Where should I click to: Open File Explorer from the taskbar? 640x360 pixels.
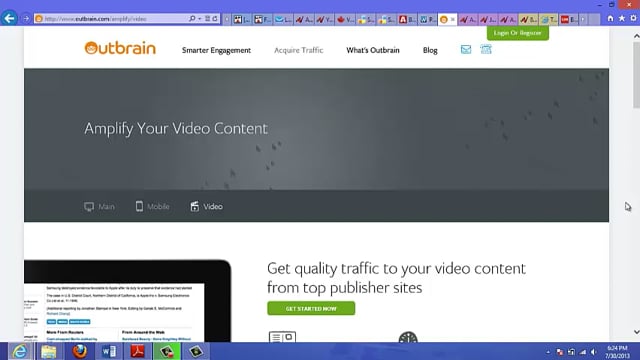(49, 351)
